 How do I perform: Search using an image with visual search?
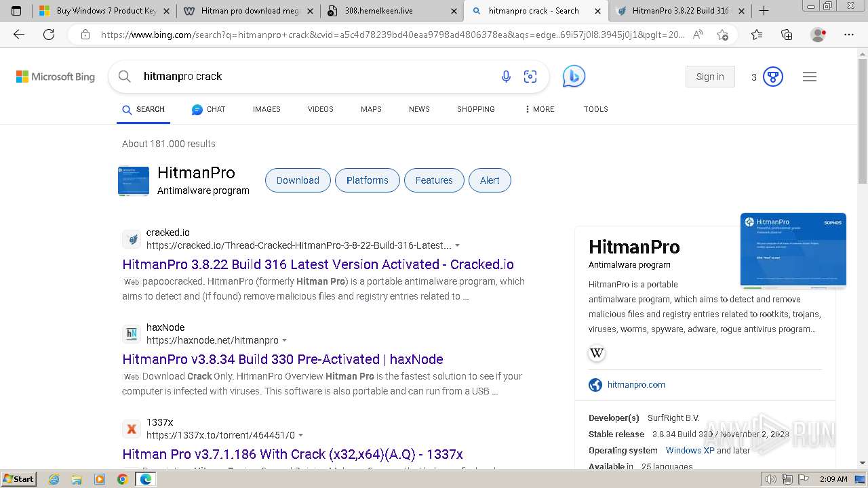530,77
